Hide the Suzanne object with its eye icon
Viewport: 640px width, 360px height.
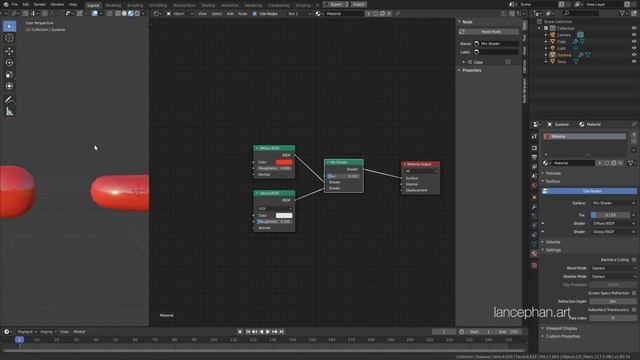pyautogui.click(x=634, y=55)
